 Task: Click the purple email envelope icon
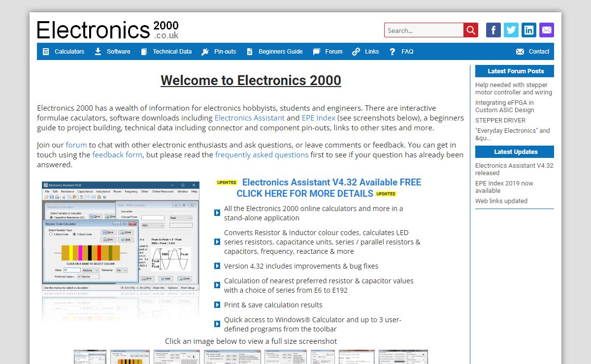tap(547, 30)
